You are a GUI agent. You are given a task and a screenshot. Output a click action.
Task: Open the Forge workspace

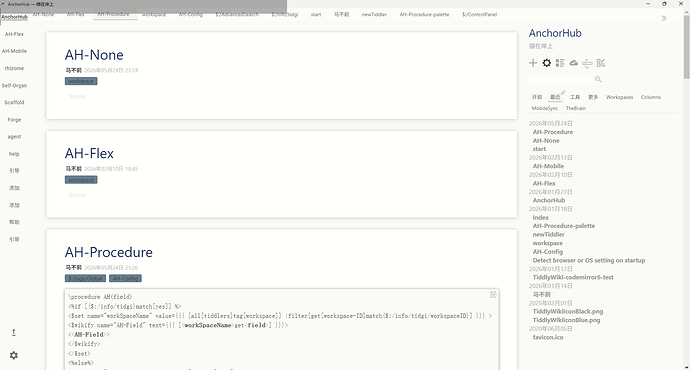14,120
